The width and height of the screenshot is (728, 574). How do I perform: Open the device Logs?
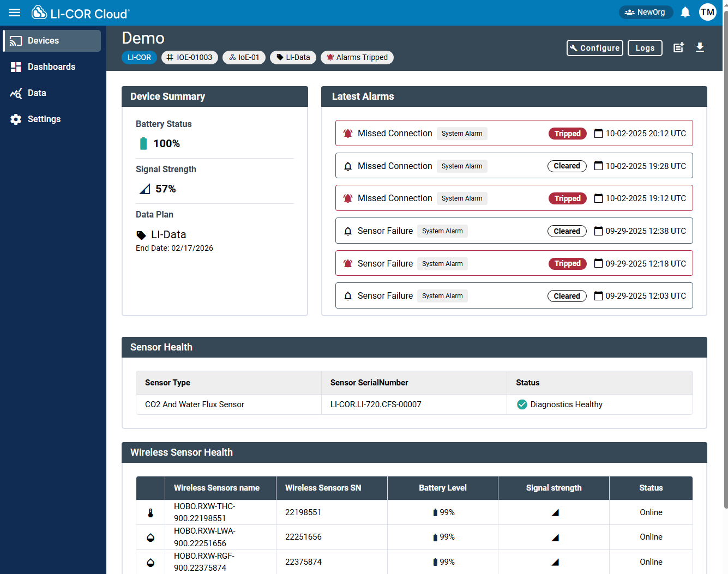pos(645,48)
